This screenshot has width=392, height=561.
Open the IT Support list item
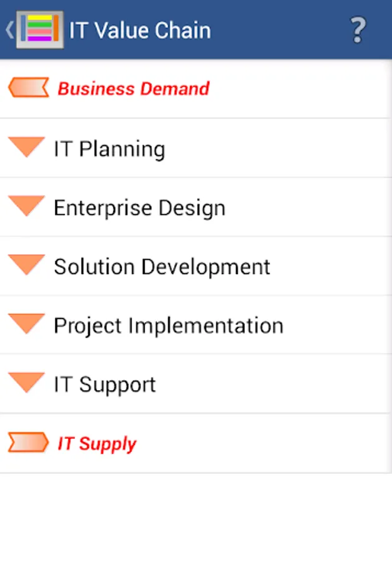(x=104, y=384)
